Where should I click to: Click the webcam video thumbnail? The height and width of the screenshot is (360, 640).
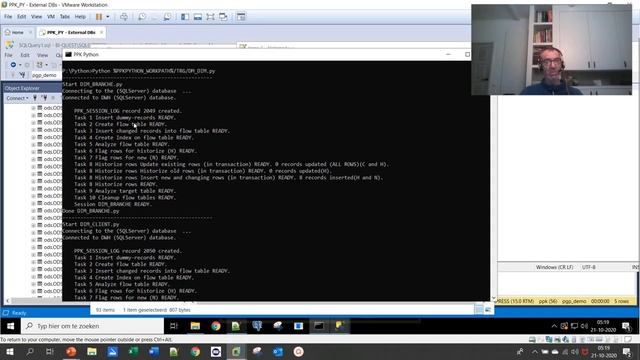(x=551, y=50)
